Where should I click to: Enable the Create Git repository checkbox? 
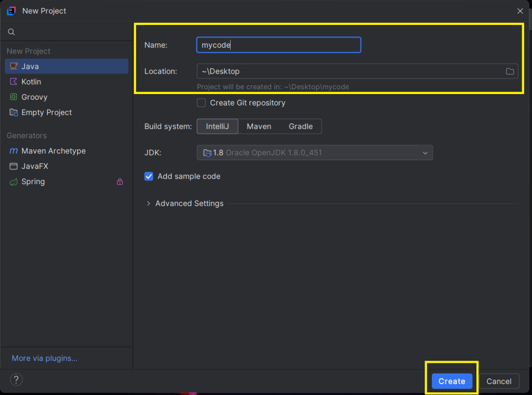click(201, 103)
